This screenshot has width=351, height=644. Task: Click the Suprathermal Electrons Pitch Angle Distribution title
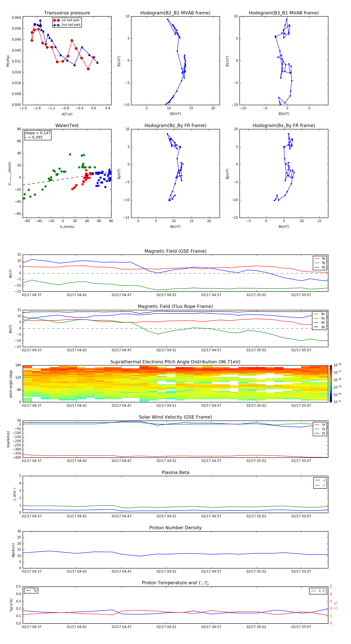pyautogui.click(x=175, y=362)
